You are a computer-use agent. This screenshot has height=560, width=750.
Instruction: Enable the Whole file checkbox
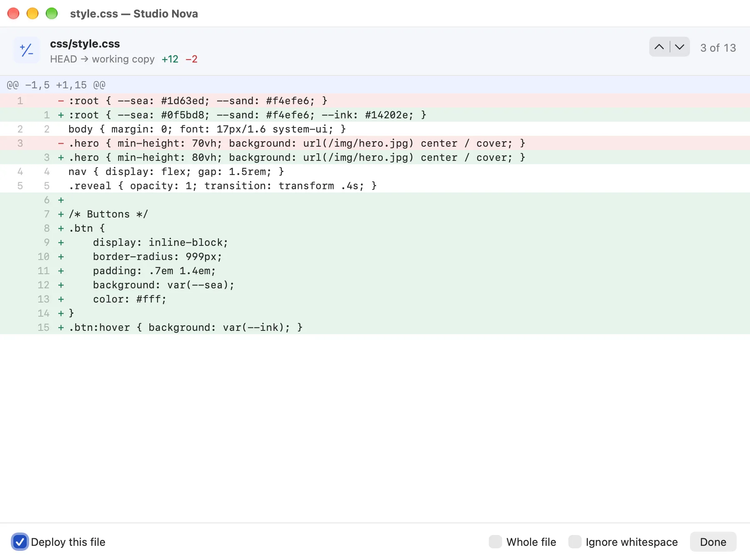[x=495, y=542]
